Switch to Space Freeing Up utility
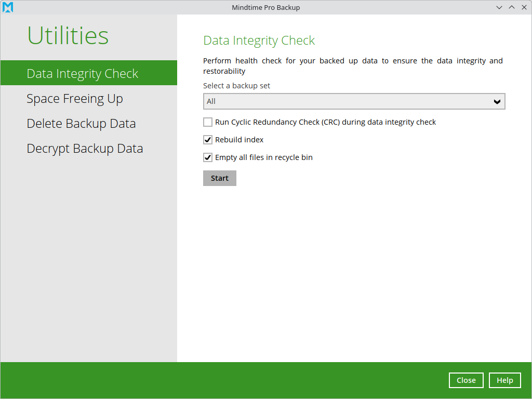This screenshot has width=532, height=399. [x=75, y=99]
